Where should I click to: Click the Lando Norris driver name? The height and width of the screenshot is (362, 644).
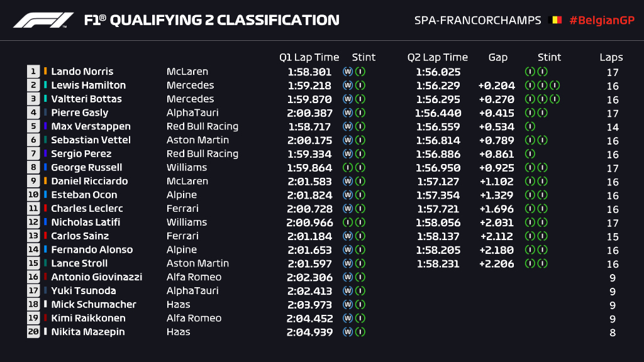click(82, 72)
